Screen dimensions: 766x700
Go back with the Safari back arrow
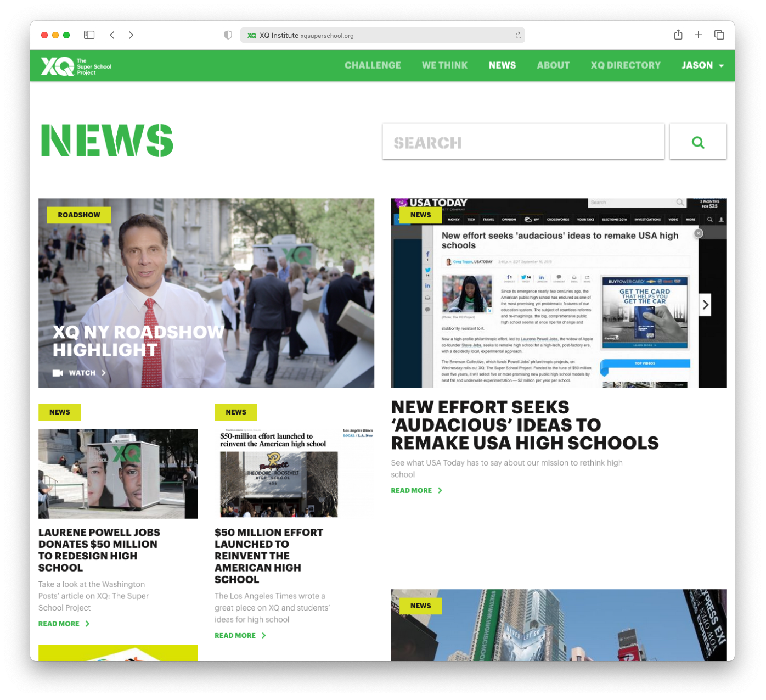point(112,35)
